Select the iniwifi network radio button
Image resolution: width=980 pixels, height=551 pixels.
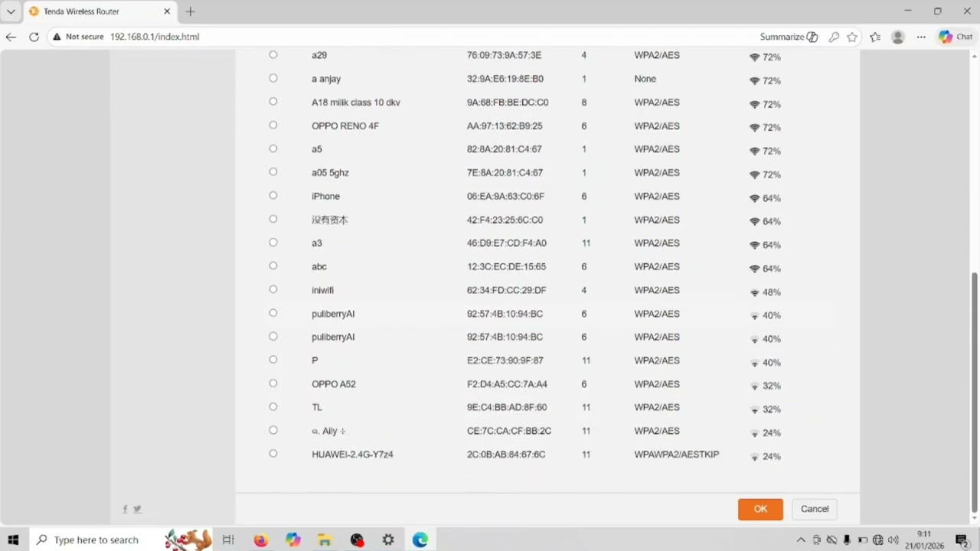coord(273,289)
